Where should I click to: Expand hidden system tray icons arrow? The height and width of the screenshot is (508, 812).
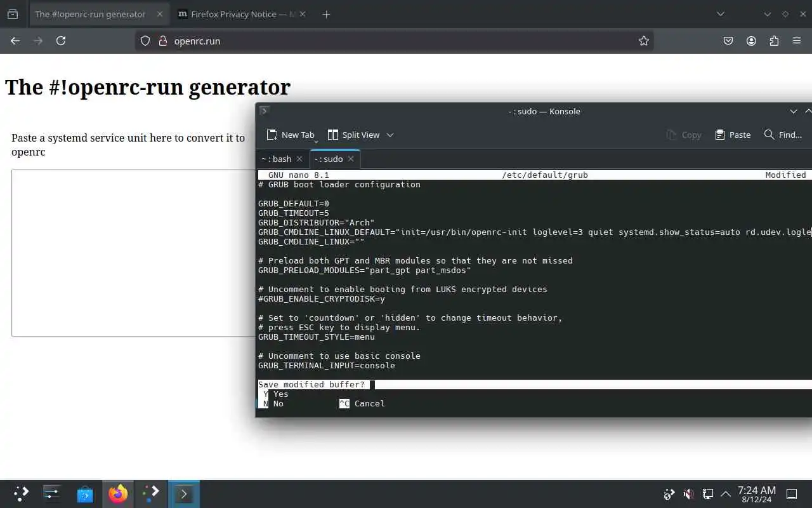click(x=726, y=493)
